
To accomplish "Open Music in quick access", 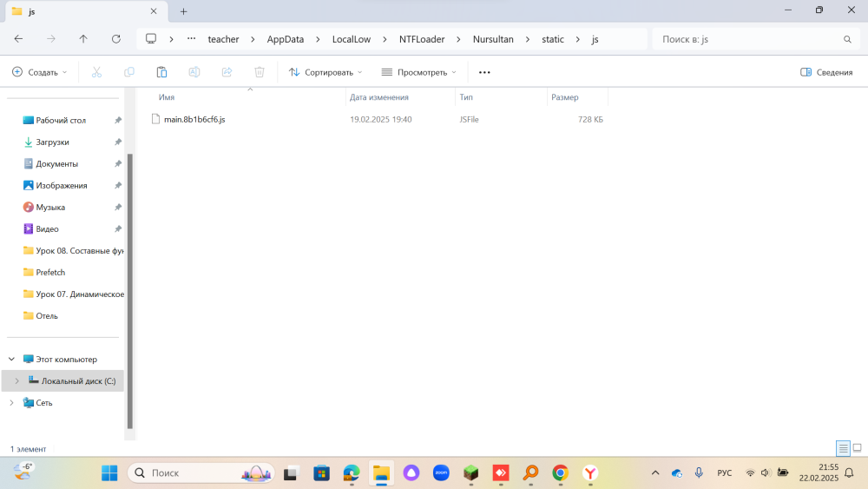I will click(x=50, y=207).
